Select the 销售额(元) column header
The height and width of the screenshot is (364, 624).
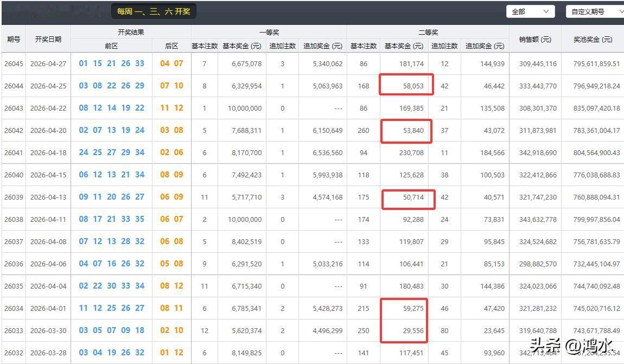535,39
